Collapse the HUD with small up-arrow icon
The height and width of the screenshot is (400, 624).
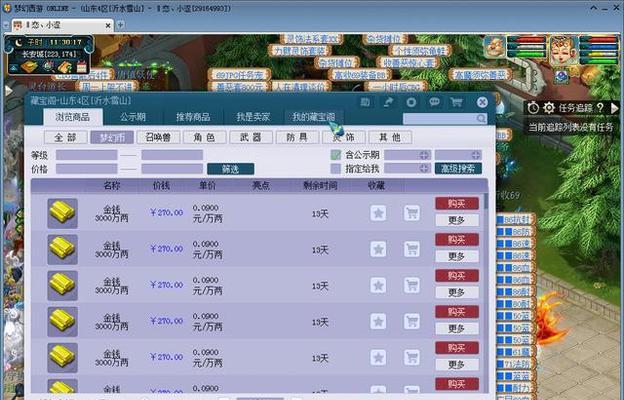tap(14, 68)
